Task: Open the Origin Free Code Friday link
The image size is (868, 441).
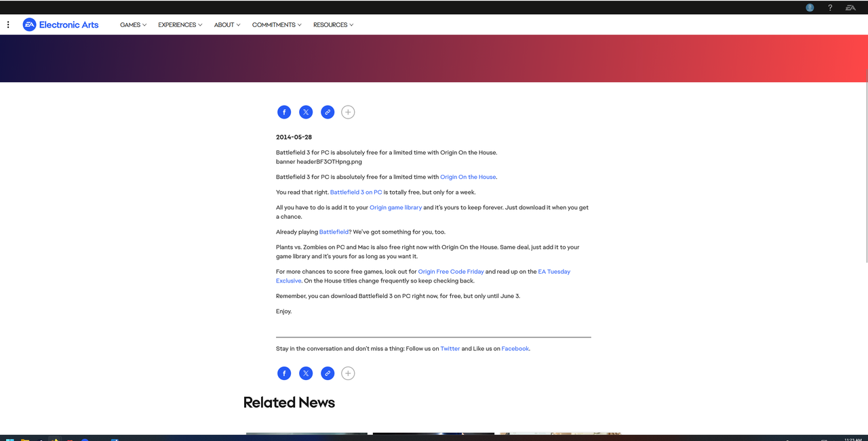Action: [x=451, y=272]
